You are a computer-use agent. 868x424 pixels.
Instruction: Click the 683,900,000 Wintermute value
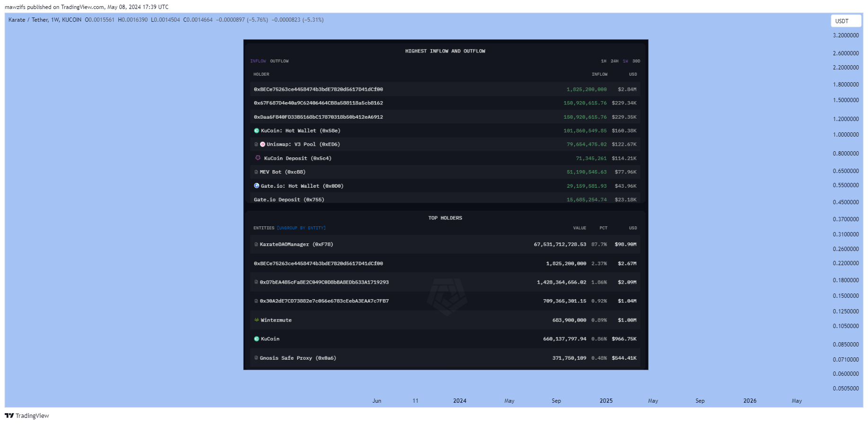569,320
